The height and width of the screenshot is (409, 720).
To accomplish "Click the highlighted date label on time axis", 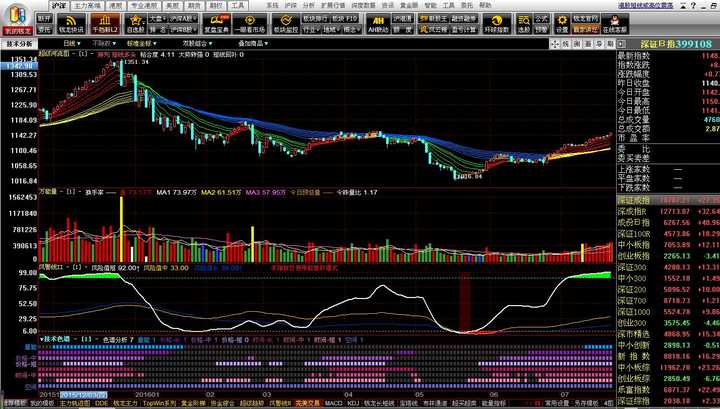I will 84,395.
